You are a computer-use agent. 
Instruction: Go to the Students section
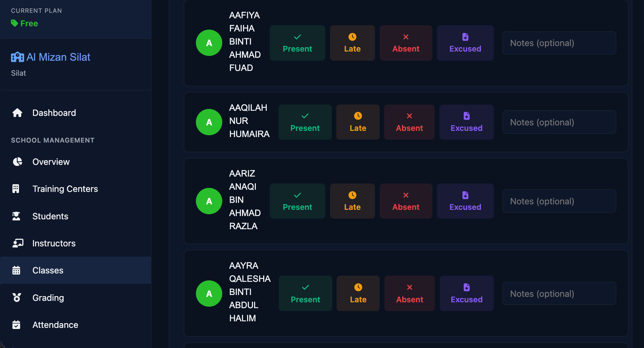[50, 216]
